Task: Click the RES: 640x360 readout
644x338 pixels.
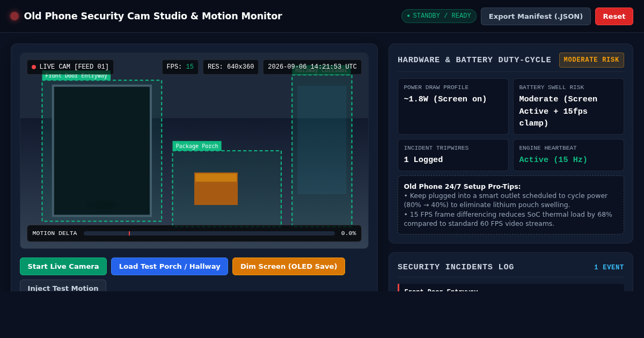Action: point(231,67)
